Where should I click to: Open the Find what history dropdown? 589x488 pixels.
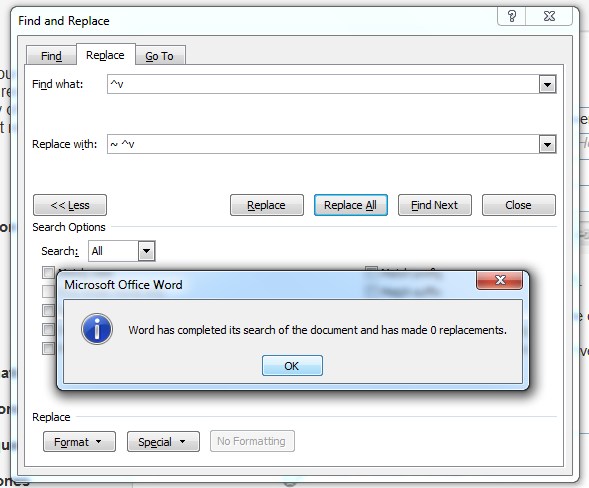(x=547, y=85)
